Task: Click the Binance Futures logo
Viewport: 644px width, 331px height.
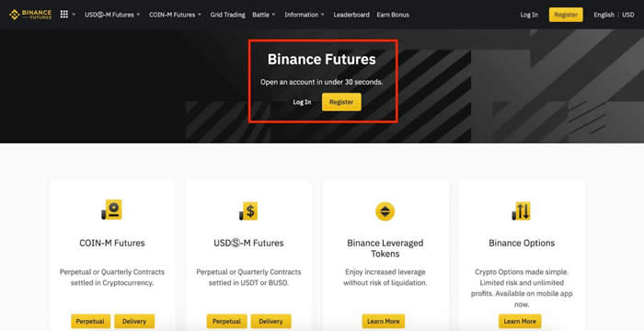Action: click(30, 15)
